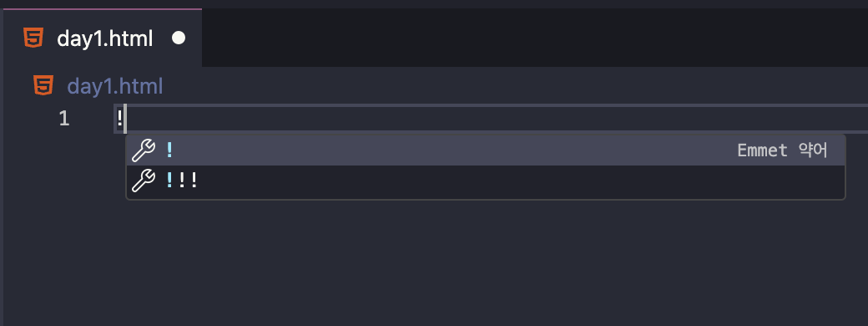
Task: Click wrench icon next to single ! suggestion
Action: point(144,150)
